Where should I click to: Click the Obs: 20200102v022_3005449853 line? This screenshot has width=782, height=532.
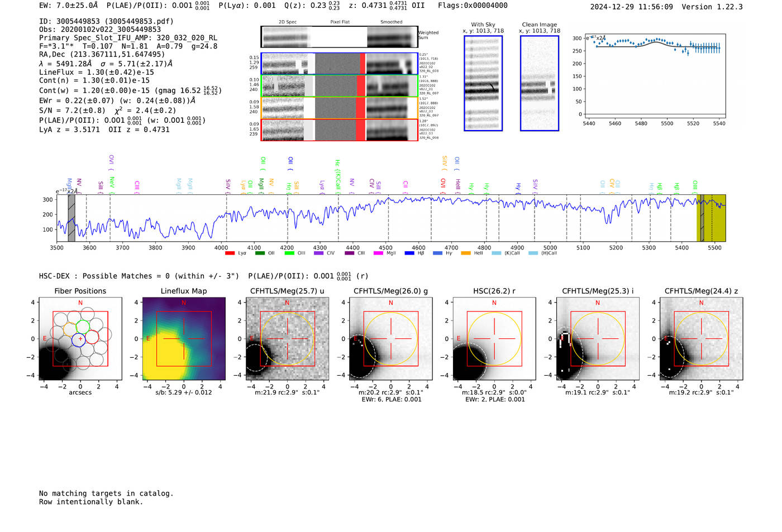(x=100, y=30)
